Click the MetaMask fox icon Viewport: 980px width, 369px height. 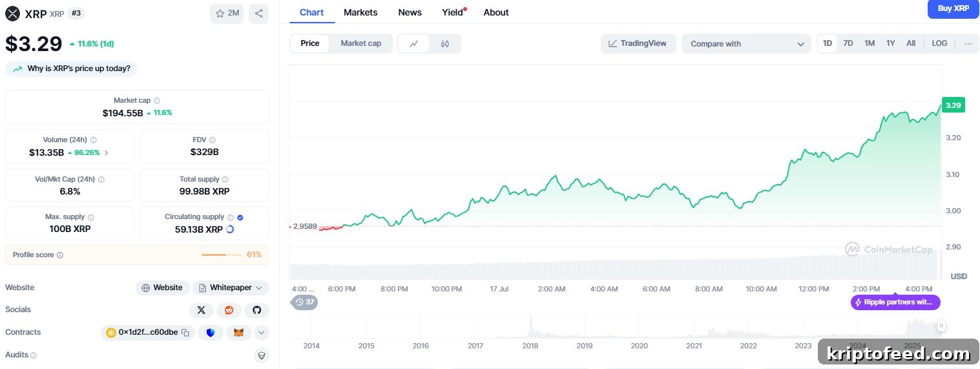point(238,333)
